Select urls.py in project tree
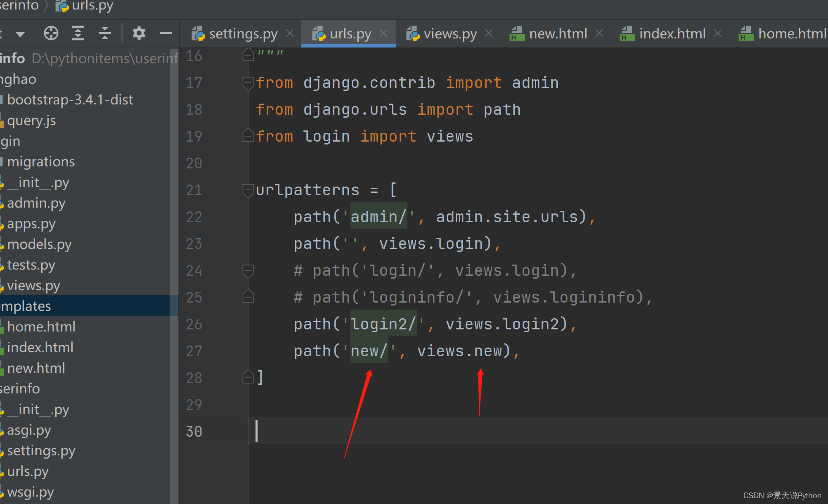828x504 pixels. coord(28,471)
